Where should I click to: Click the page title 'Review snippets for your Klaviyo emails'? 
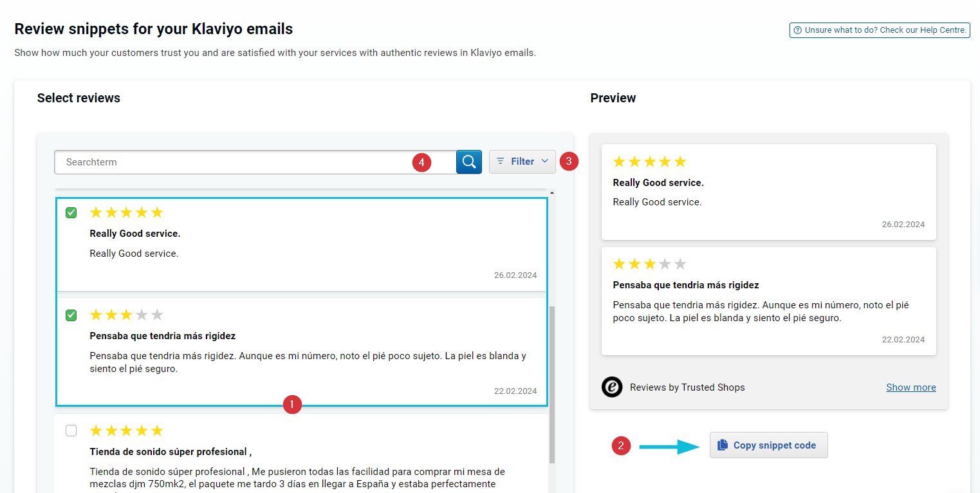point(154,29)
